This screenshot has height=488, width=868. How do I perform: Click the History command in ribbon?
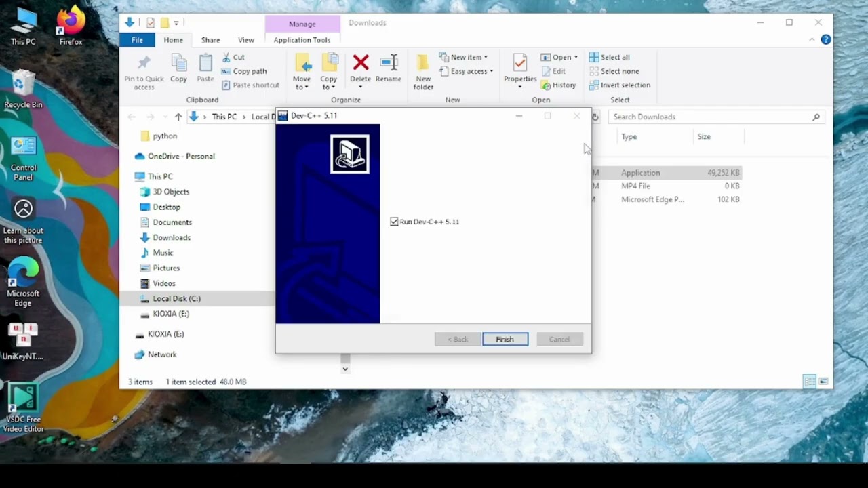[559, 85]
